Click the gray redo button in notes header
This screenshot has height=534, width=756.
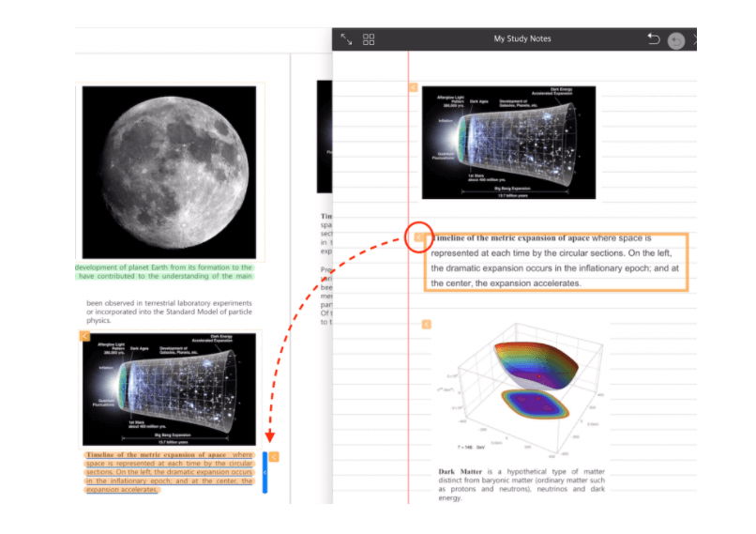coord(676,41)
